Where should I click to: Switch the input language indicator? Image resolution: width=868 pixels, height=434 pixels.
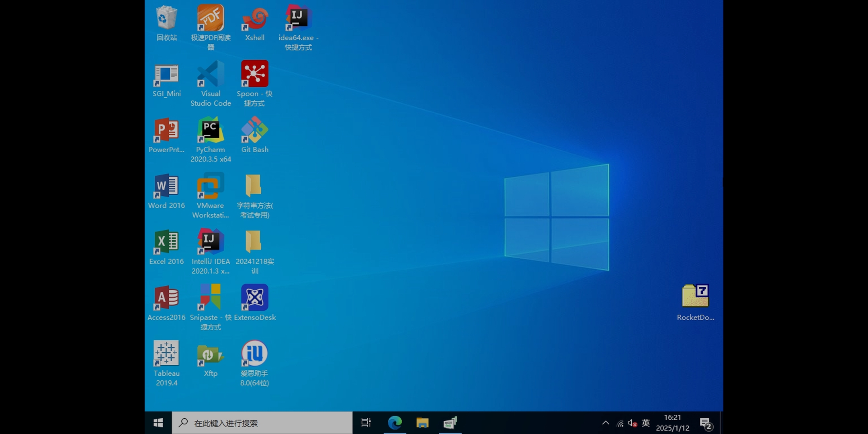click(646, 423)
